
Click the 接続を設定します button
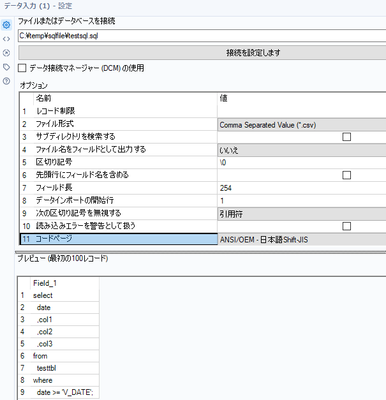click(202, 53)
